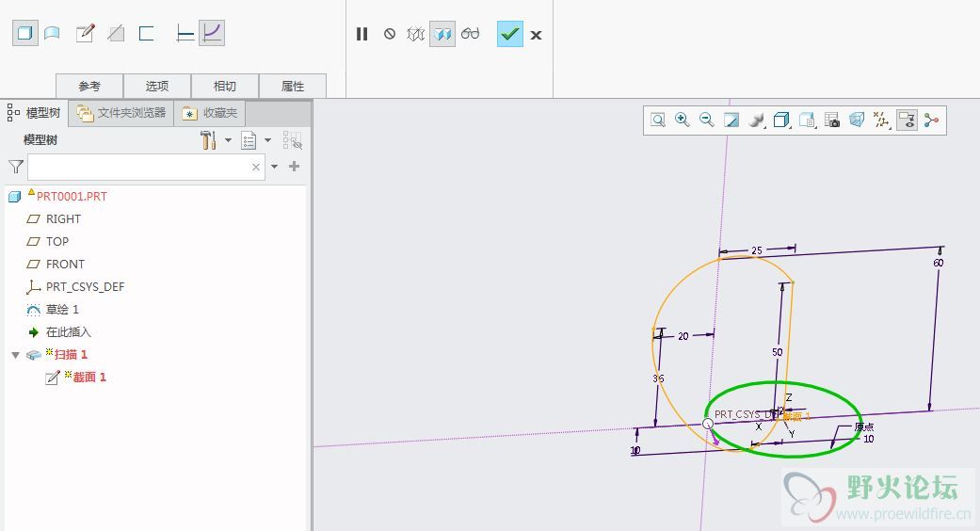Screen dimensions: 980x531
Task: Switch to the 收藏夹 tab
Action: click(209, 113)
